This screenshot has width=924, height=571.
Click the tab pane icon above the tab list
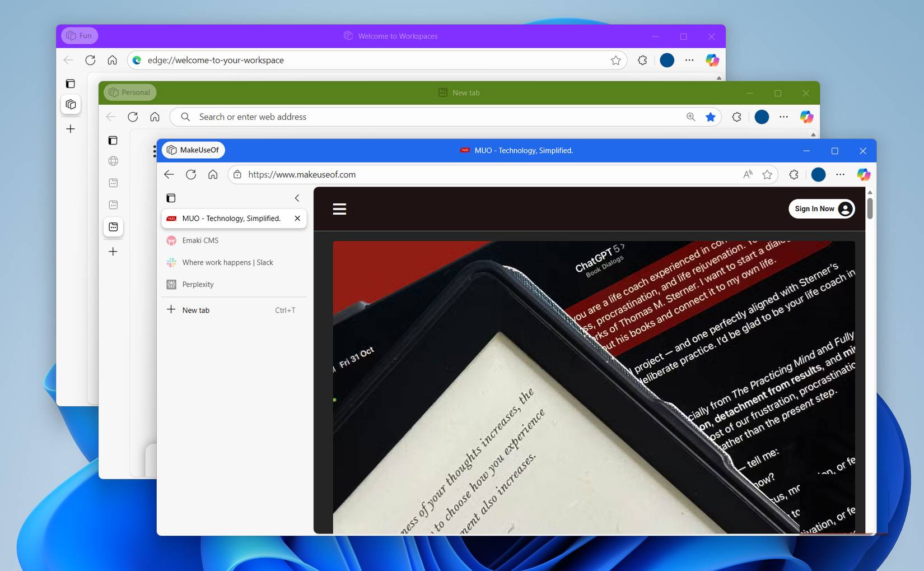coord(171,198)
